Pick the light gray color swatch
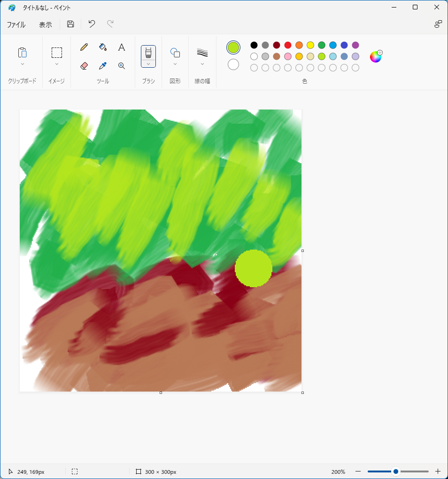Viewport: 448px width, 479px height. (x=265, y=56)
